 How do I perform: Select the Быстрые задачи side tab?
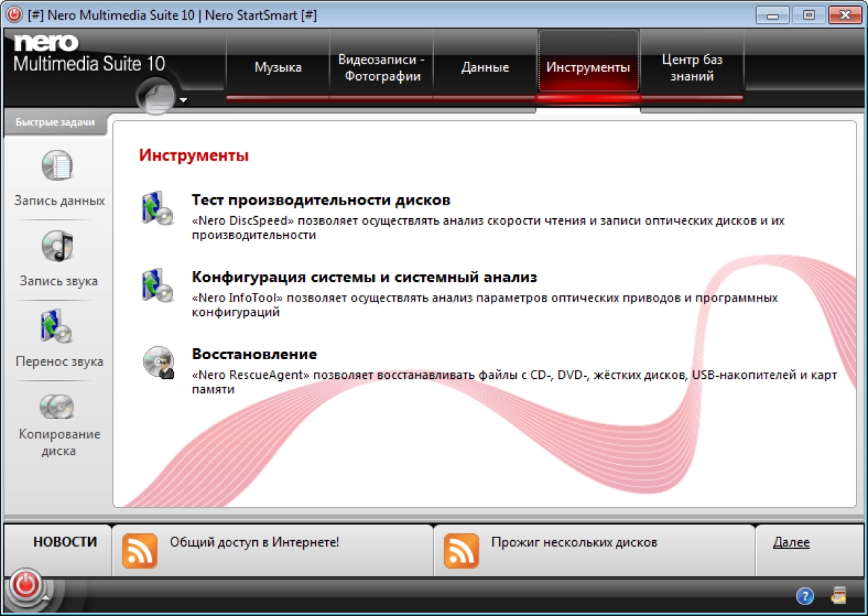click(55, 123)
